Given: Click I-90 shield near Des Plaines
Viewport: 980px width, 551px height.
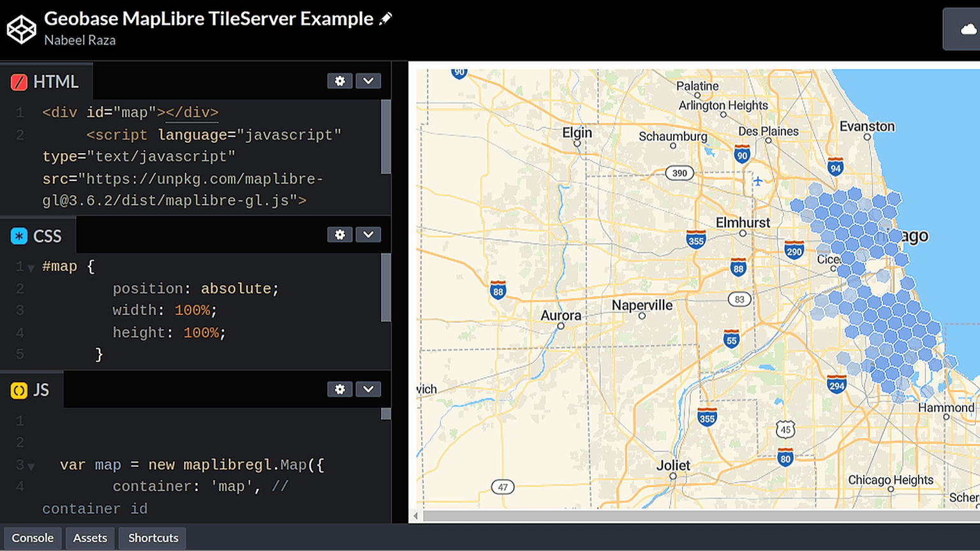Looking at the screenshot, I should pos(741,154).
